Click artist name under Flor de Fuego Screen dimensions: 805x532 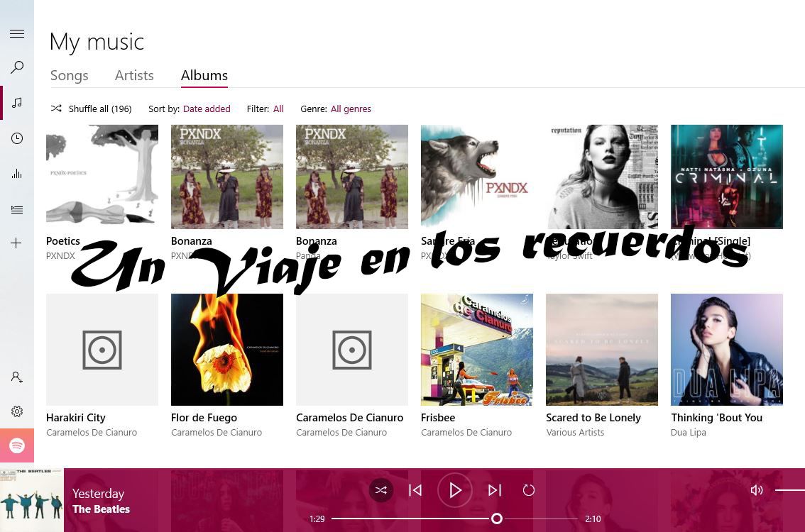[x=217, y=433]
